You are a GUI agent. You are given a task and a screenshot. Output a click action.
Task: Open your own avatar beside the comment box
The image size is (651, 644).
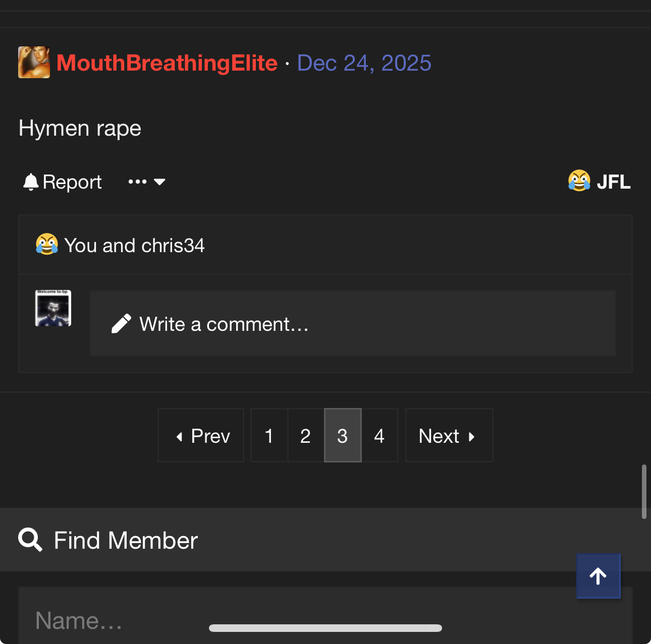tap(53, 308)
